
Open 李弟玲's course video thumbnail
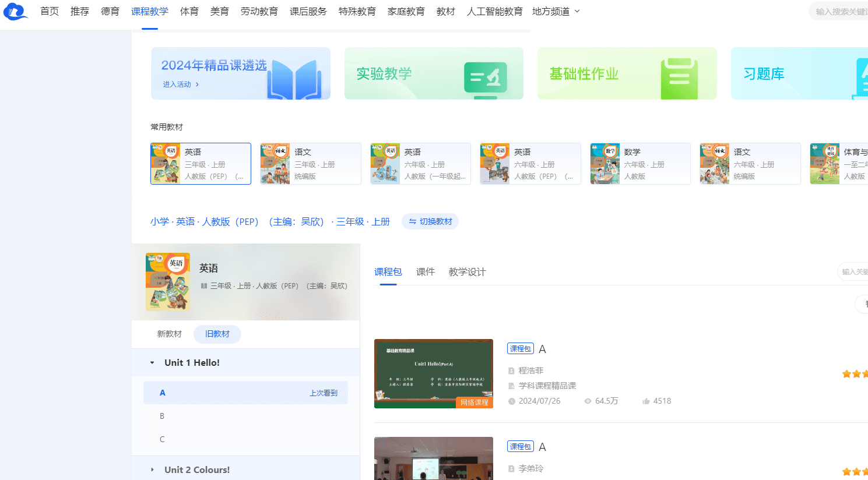point(434,458)
